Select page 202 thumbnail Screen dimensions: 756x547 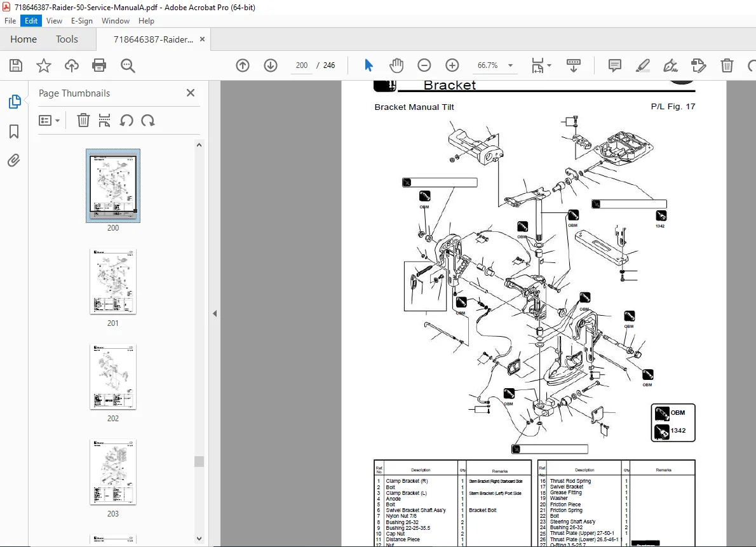coord(113,377)
